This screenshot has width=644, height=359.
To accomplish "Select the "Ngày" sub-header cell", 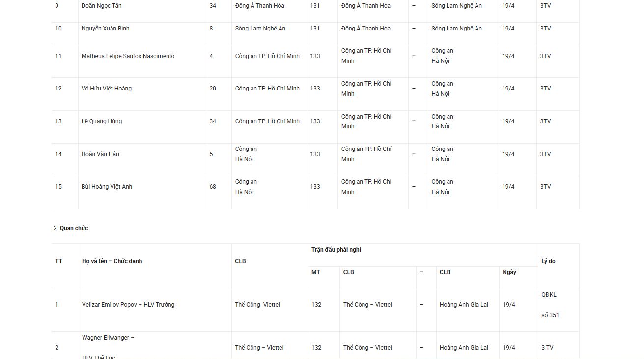I will 509,272.
